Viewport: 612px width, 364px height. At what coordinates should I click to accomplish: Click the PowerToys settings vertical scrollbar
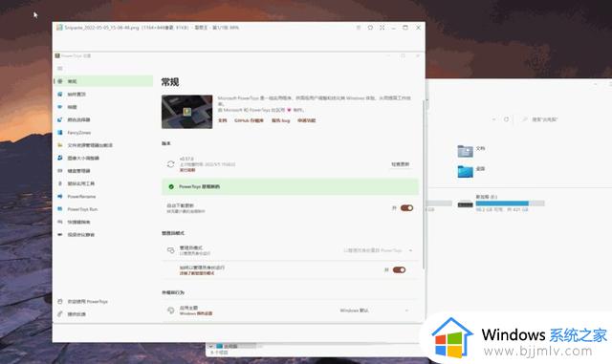(423, 183)
